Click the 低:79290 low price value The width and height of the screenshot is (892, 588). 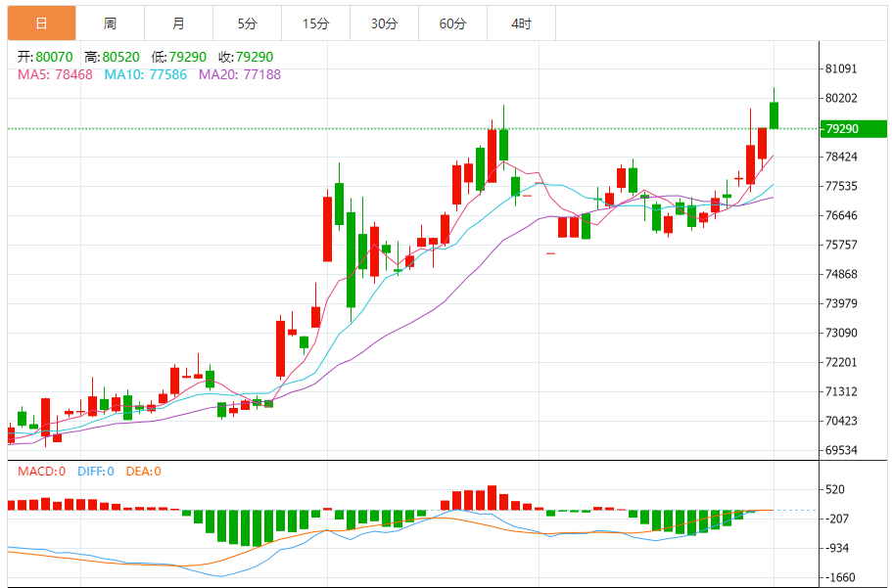pyautogui.click(x=178, y=57)
